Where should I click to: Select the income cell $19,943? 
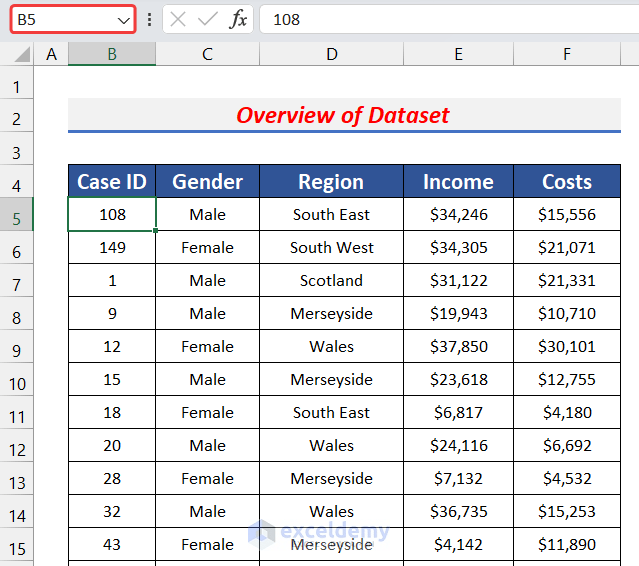pos(458,313)
